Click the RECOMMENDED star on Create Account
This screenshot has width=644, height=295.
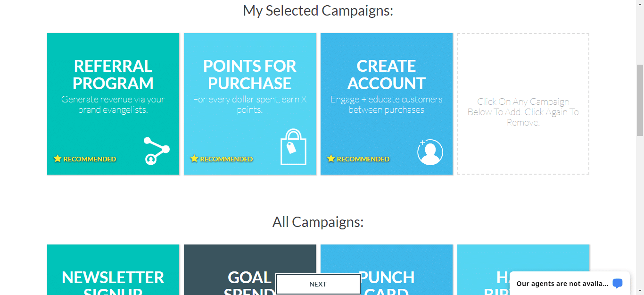331,159
